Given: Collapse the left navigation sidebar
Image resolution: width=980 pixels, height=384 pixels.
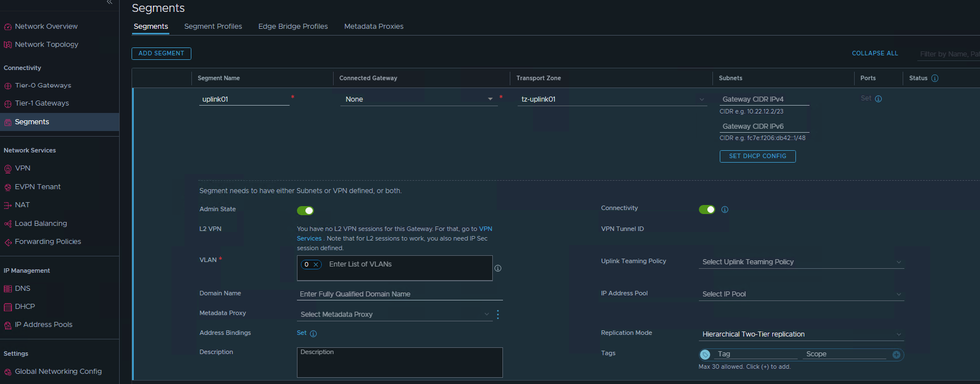Looking at the screenshot, I should pos(110,3).
